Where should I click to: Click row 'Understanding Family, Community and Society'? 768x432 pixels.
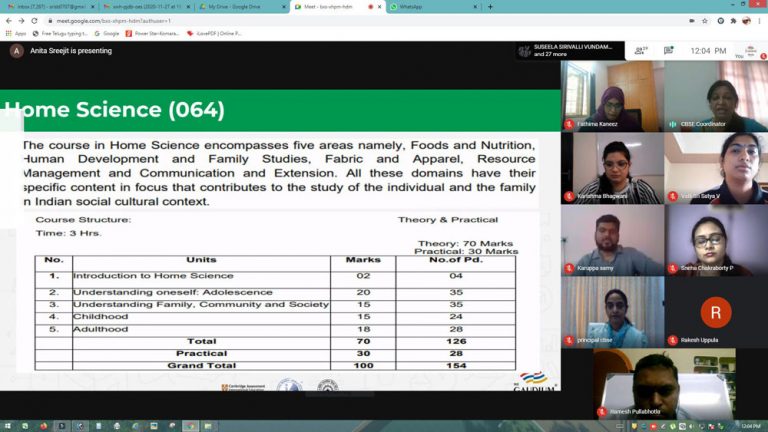point(275,305)
